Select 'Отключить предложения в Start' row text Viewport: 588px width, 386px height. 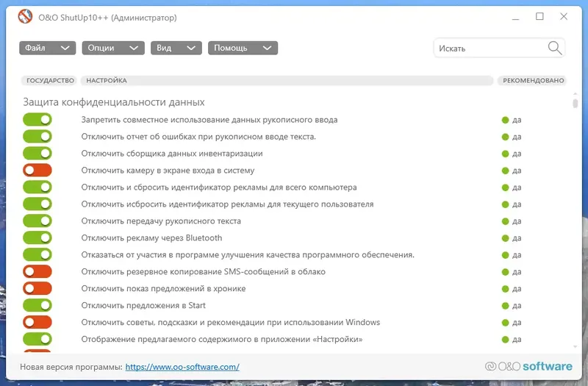(x=143, y=305)
